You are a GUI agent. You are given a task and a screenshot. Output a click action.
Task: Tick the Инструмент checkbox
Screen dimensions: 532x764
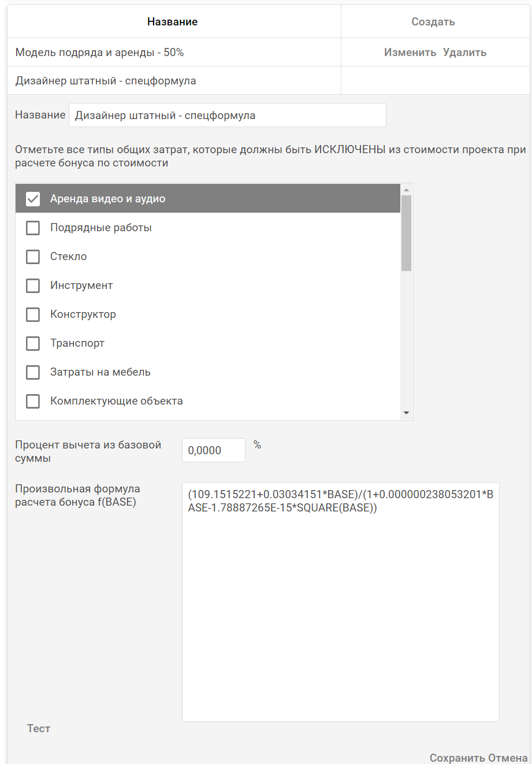pos(33,285)
